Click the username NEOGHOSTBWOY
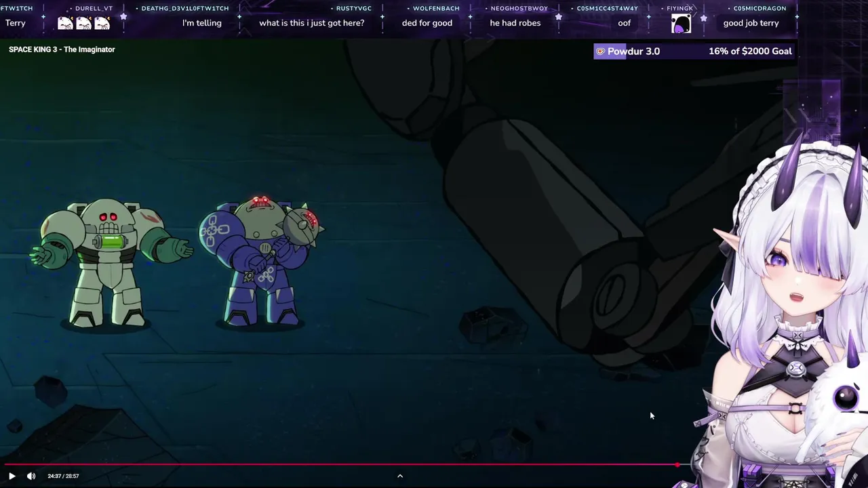868x488 pixels. [x=519, y=8]
